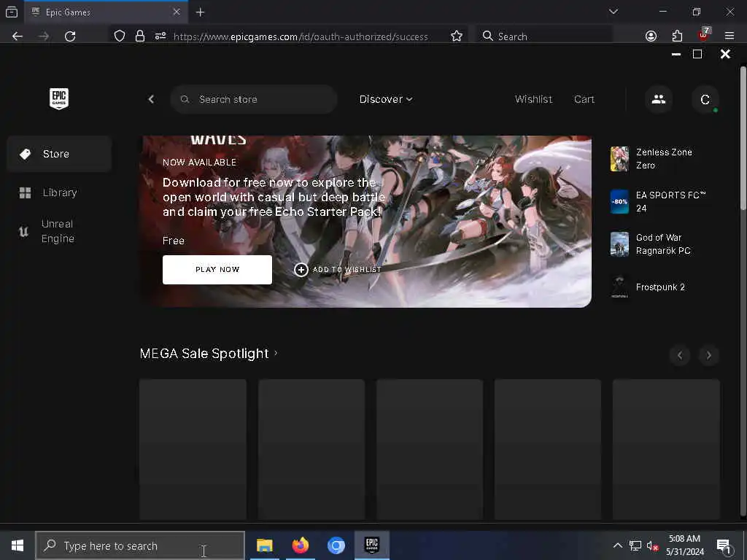
Task: Add featured game to wishlist
Action: [338, 270]
